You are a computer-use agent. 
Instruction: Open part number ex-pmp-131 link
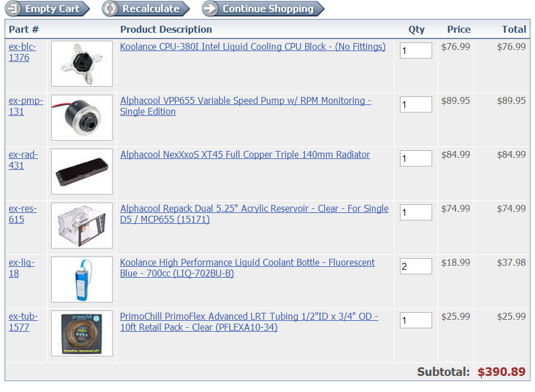26,106
